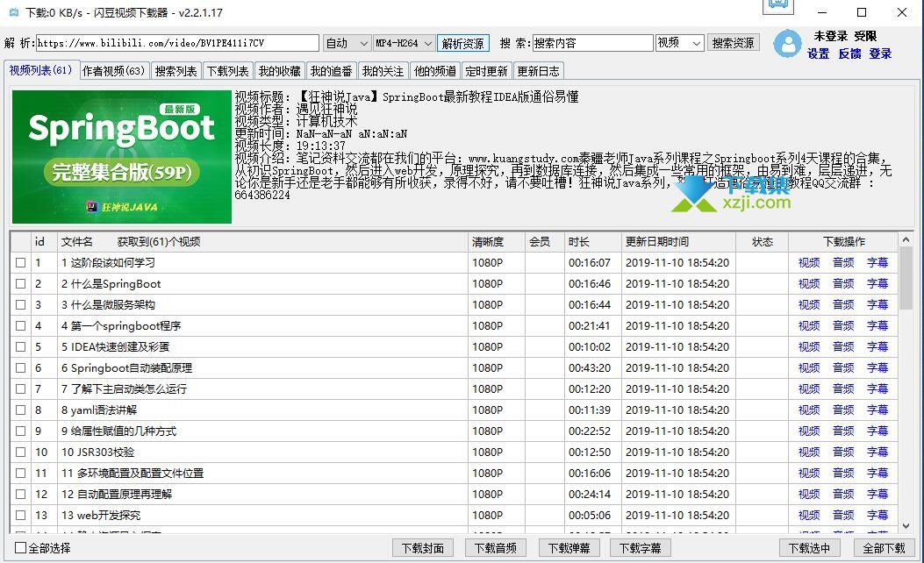Select row text 9 给属性赋值的几种方式

119,431
